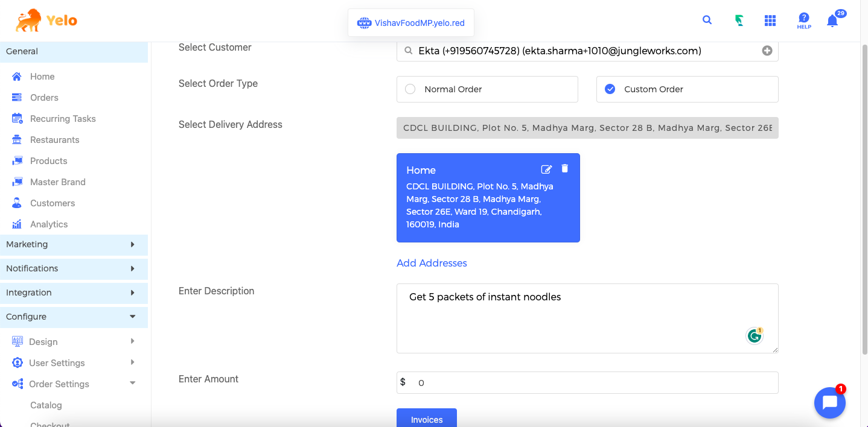This screenshot has height=427, width=868.
Task: Open the Orders menu item
Action: click(44, 98)
